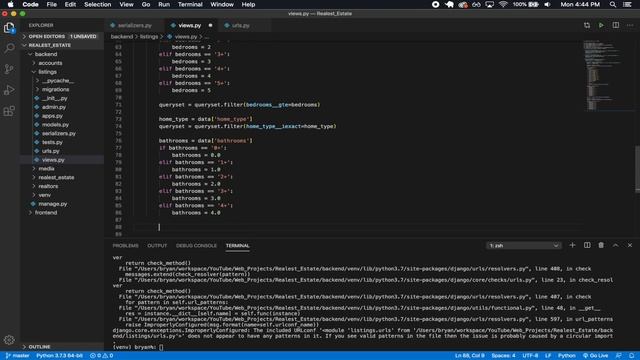Open the Source Control view
Screen dimensions: 640x360
pos(9,69)
